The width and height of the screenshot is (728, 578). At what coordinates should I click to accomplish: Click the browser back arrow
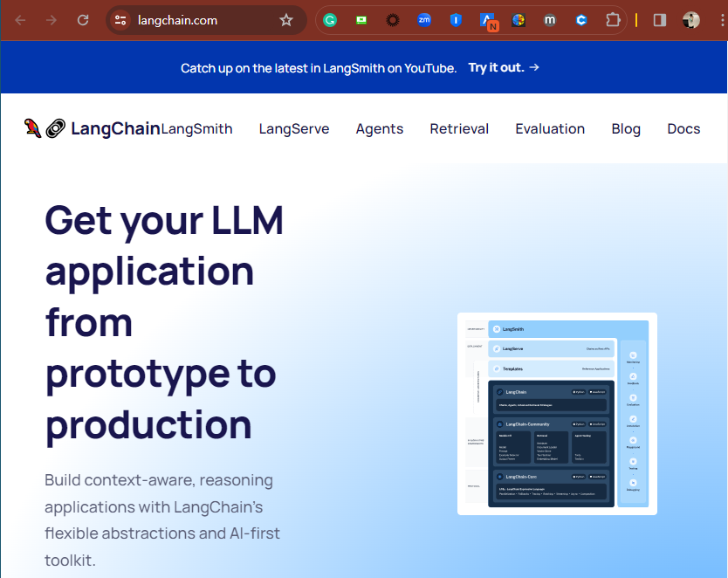coord(20,20)
